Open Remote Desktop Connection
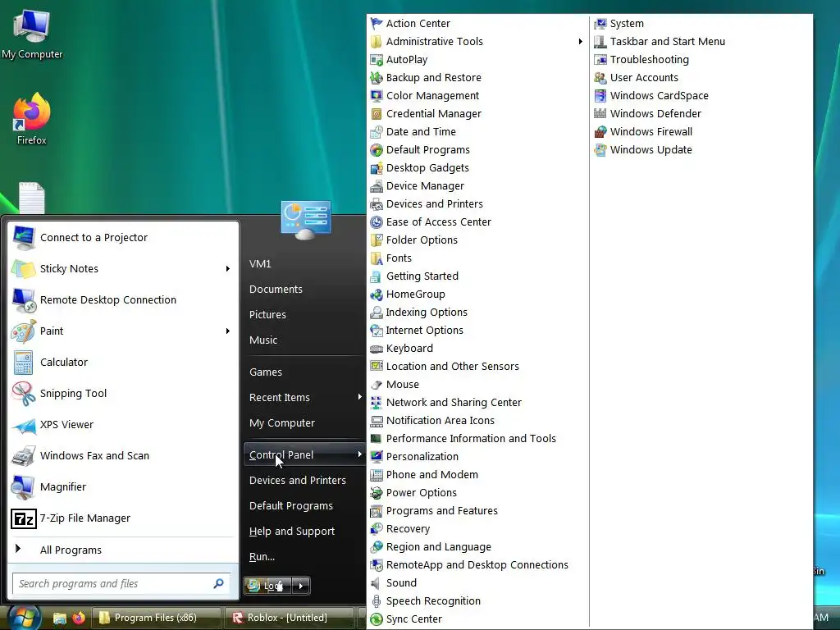The image size is (840, 630). pos(123,300)
